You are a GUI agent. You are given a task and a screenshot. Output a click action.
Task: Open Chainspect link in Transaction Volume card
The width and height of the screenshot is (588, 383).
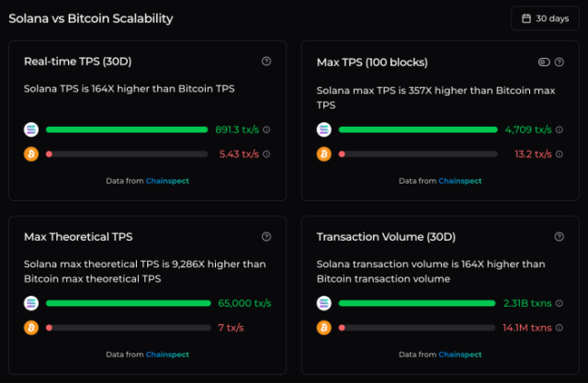pos(460,355)
